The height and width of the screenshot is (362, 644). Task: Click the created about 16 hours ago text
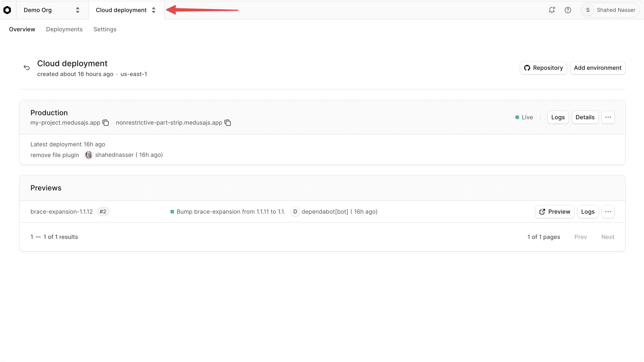click(75, 74)
